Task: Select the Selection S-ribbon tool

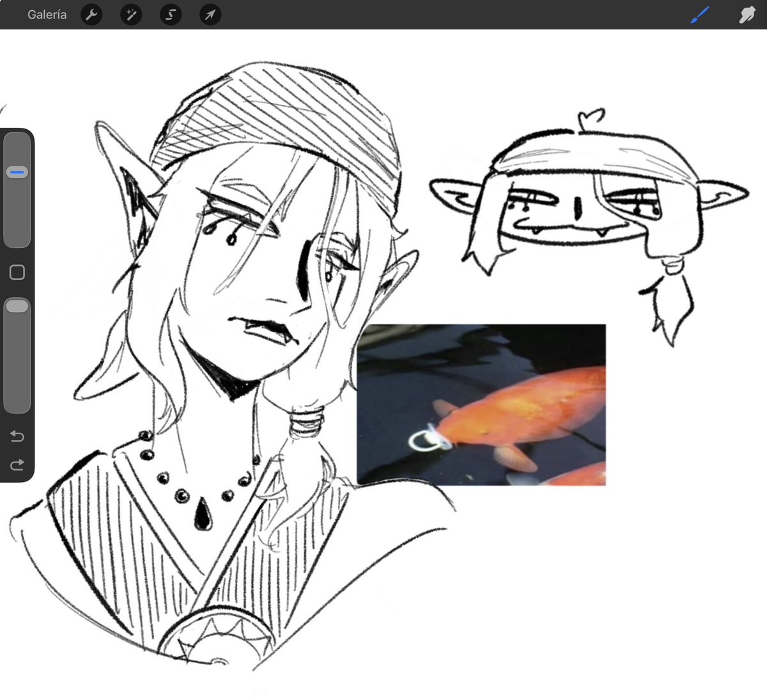Action: point(171,14)
